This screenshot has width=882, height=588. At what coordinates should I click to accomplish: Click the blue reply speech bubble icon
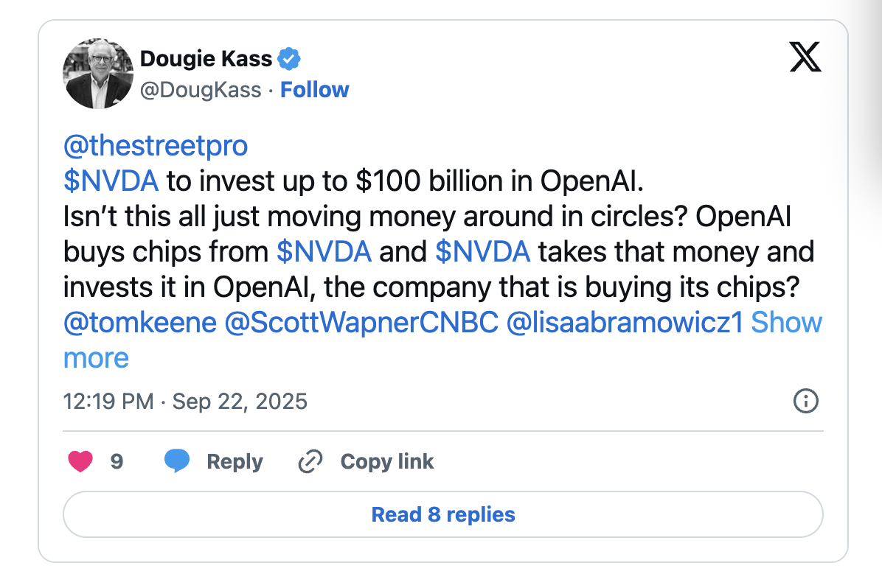coord(177,462)
